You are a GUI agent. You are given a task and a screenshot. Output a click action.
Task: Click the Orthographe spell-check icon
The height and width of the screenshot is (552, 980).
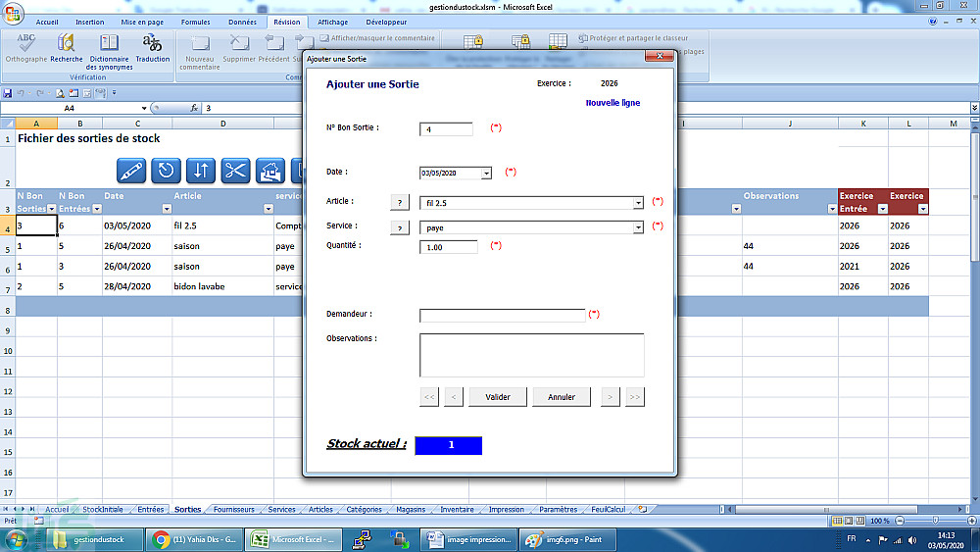pos(26,48)
